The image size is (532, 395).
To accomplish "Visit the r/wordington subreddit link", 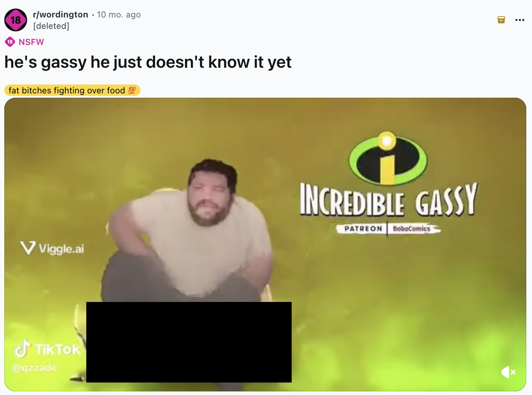I will pos(60,15).
